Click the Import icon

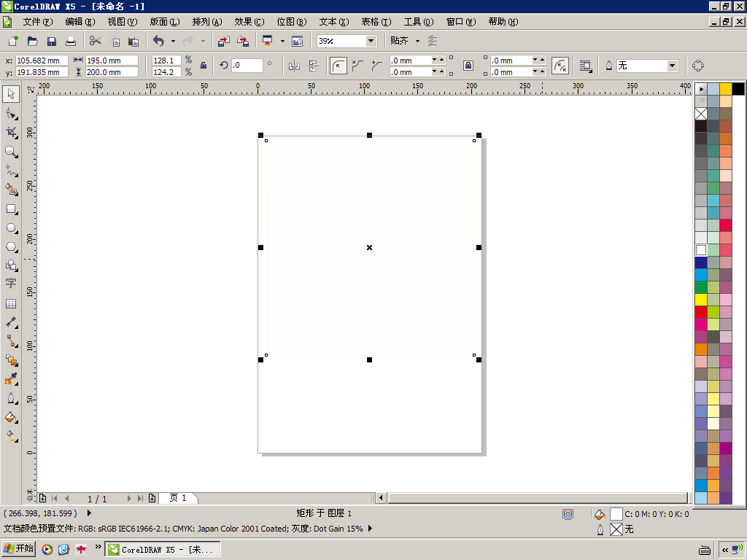(223, 41)
